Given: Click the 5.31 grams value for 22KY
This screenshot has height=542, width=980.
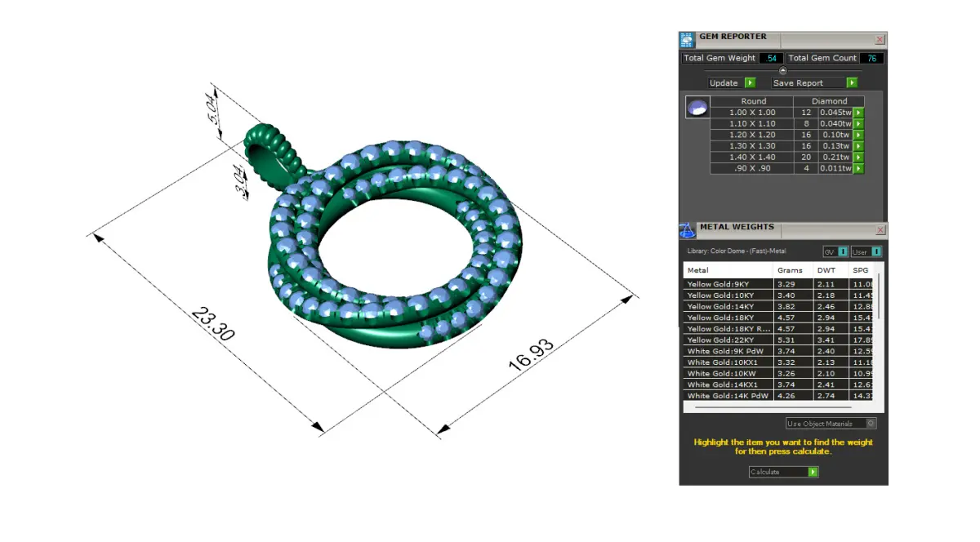Looking at the screenshot, I should pos(786,340).
